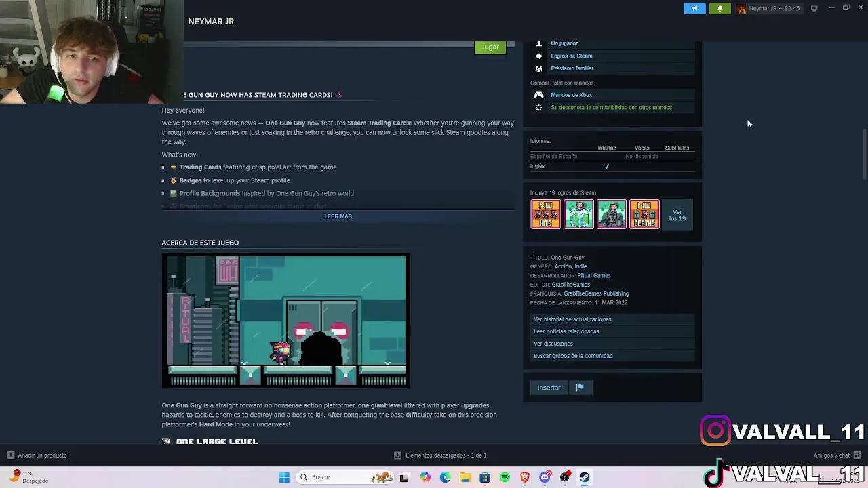Switch Steam to Big Picture mode icon
The image size is (868, 488).
(x=814, y=8)
